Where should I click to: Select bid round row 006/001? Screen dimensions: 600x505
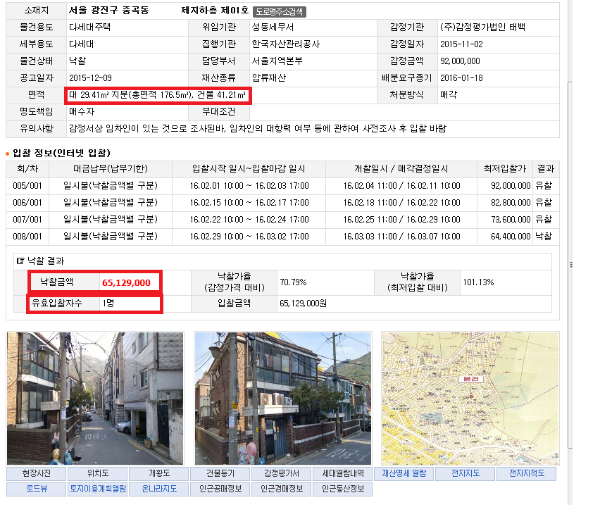[282, 203]
